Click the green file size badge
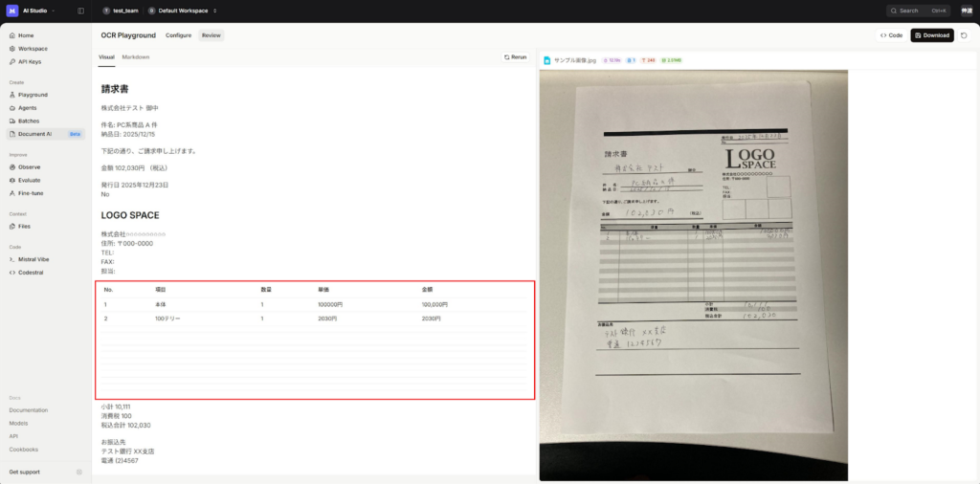 coord(671,60)
